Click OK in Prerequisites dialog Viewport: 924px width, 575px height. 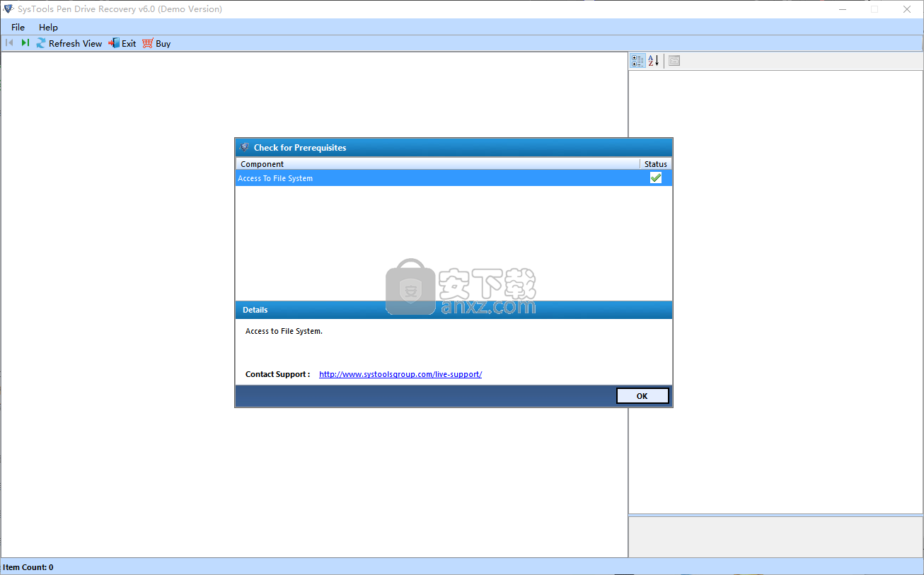point(642,396)
